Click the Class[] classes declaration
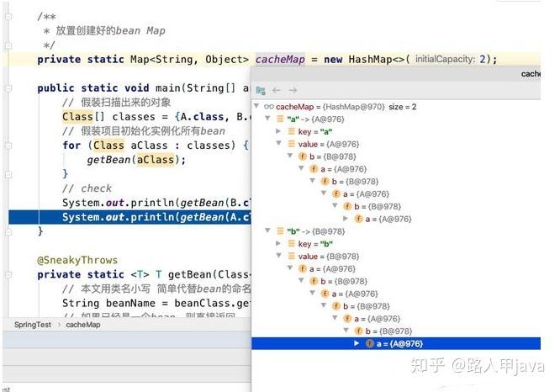560x392 pixels. pyautogui.click(x=108, y=117)
